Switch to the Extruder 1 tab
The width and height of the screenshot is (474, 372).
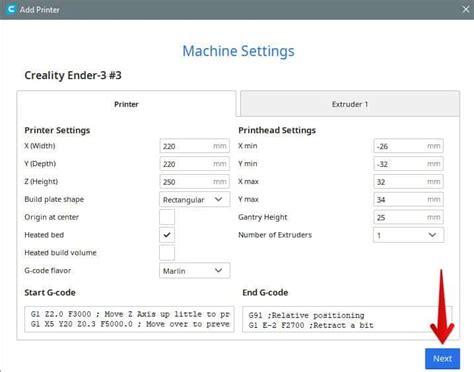point(350,104)
